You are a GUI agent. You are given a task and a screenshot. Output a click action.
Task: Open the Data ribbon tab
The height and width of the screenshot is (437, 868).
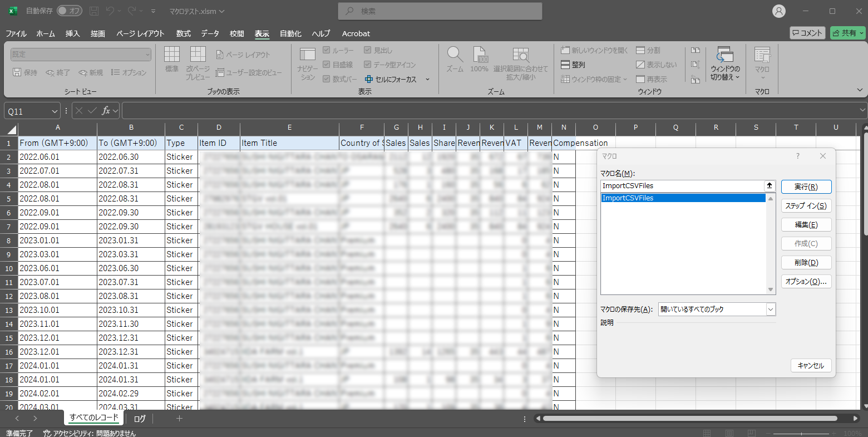(x=210, y=33)
